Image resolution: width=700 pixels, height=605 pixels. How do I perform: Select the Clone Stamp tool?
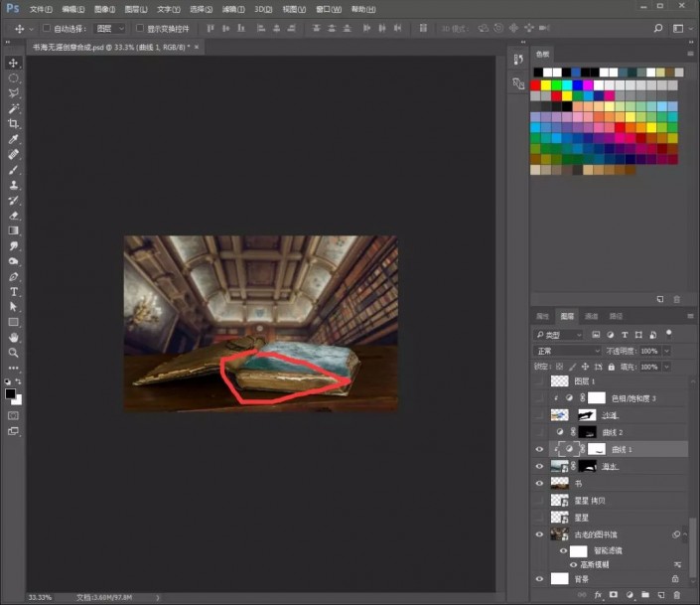tap(13, 185)
